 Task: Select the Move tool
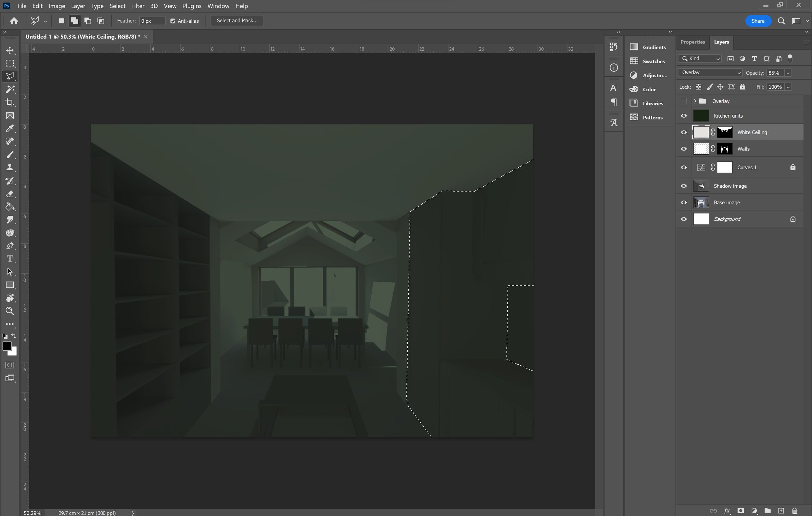[x=10, y=50]
